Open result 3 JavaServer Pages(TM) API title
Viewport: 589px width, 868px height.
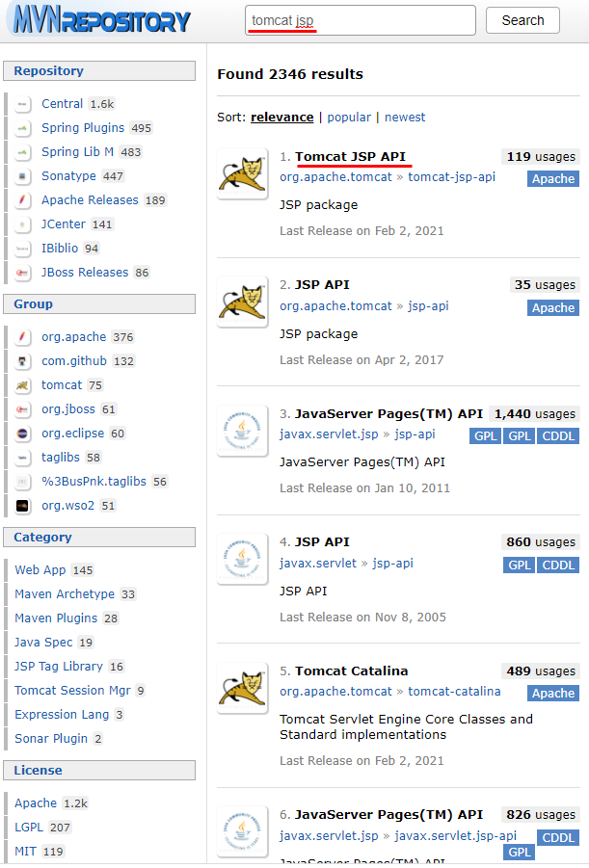(389, 414)
